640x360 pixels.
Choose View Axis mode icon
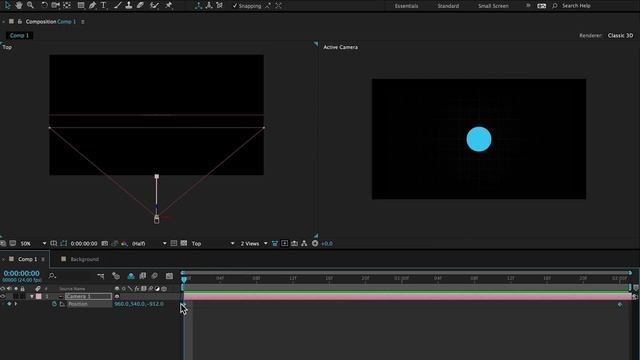220,5
